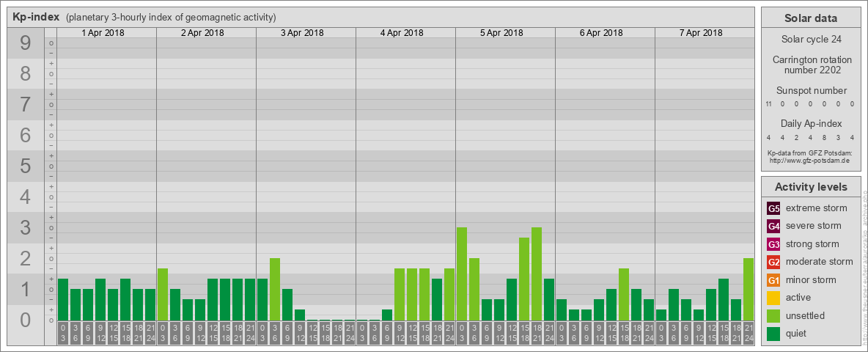Select the '4 Apr 2018' date header
The height and width of the screenshot is (352, 868).
coord(402,33)
